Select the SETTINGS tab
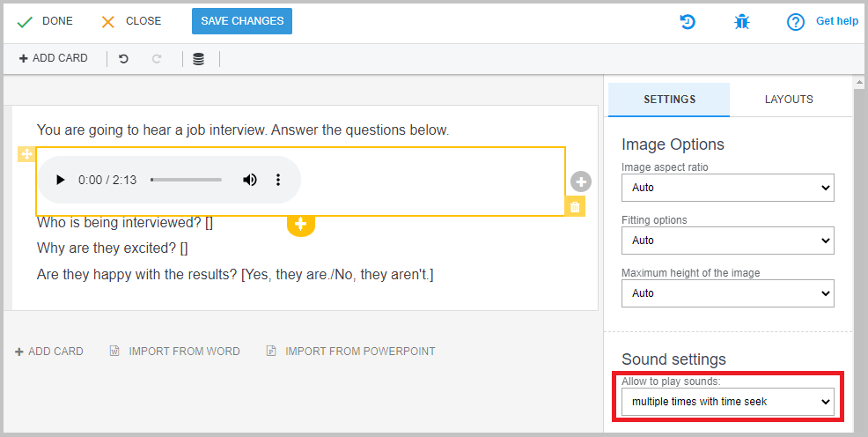 pos(669,100)
